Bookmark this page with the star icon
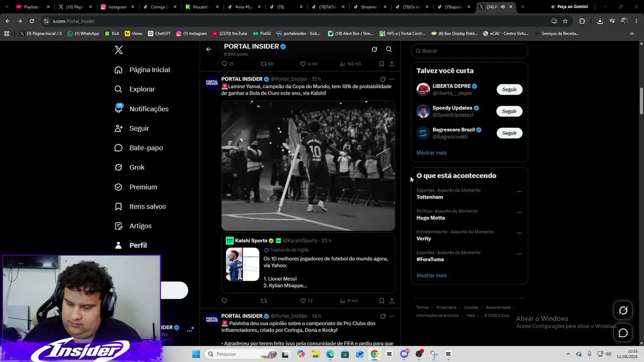This screenshot has width=644, height=362. tap(565, 21)
